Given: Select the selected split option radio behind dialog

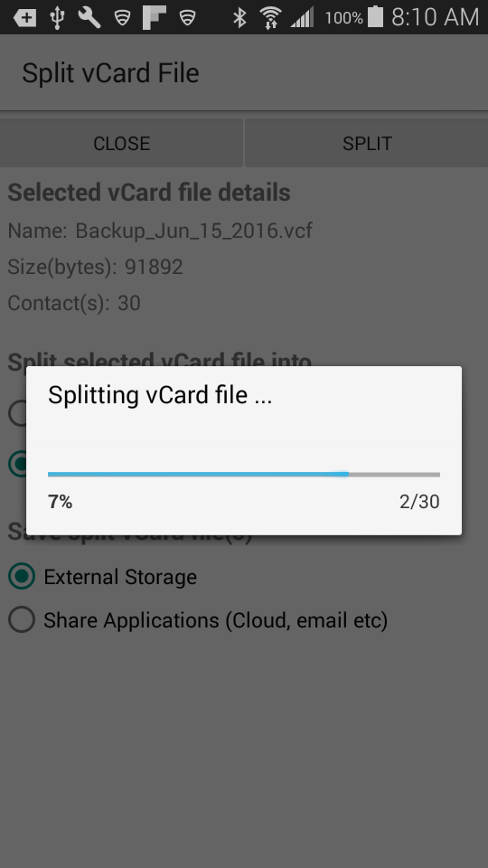Looking at the screenshot, I should tap(17, 464).
